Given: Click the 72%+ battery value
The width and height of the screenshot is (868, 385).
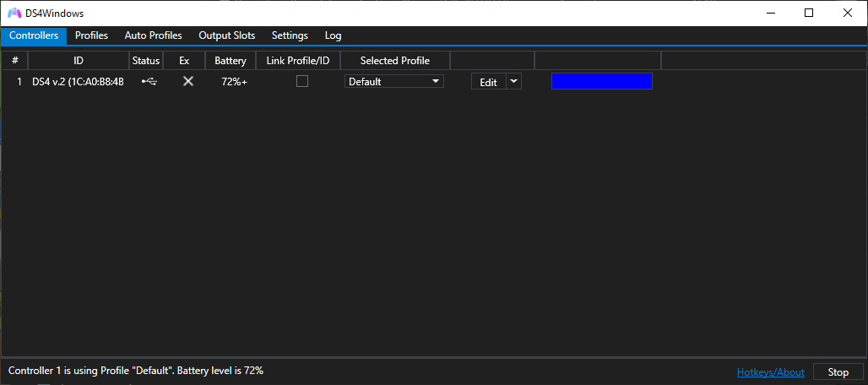Looking at the screenshot, I should [234, 82].
